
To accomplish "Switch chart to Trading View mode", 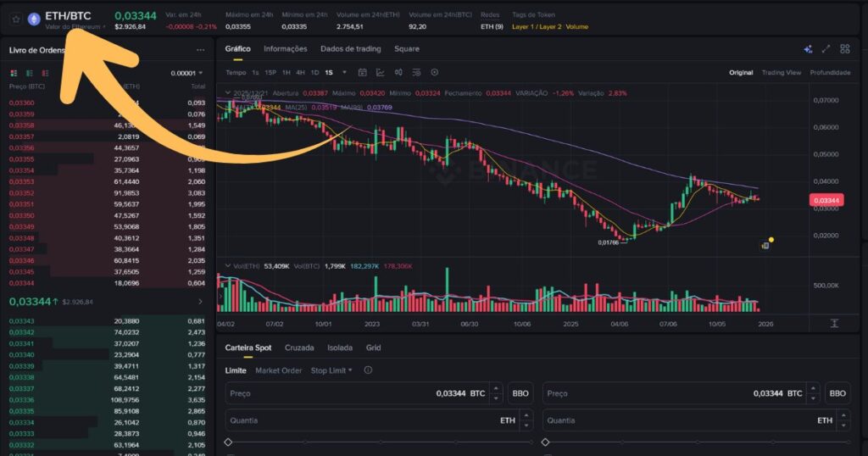I will point(781,73).
